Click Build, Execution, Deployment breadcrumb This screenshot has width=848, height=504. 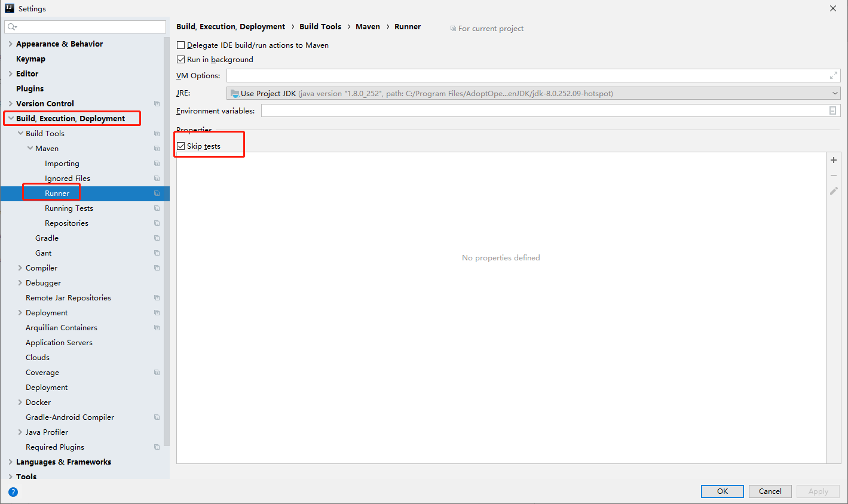click(x=231, y=27)
